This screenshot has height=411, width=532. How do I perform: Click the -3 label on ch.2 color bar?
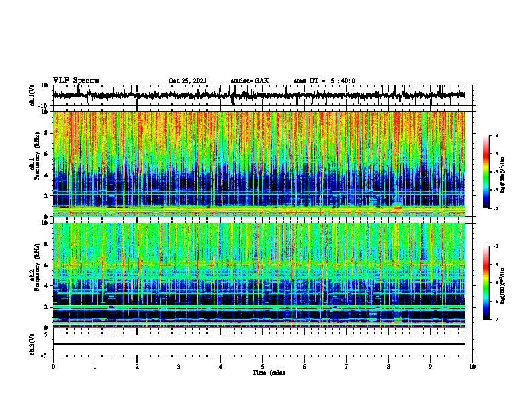pos(496,246)
